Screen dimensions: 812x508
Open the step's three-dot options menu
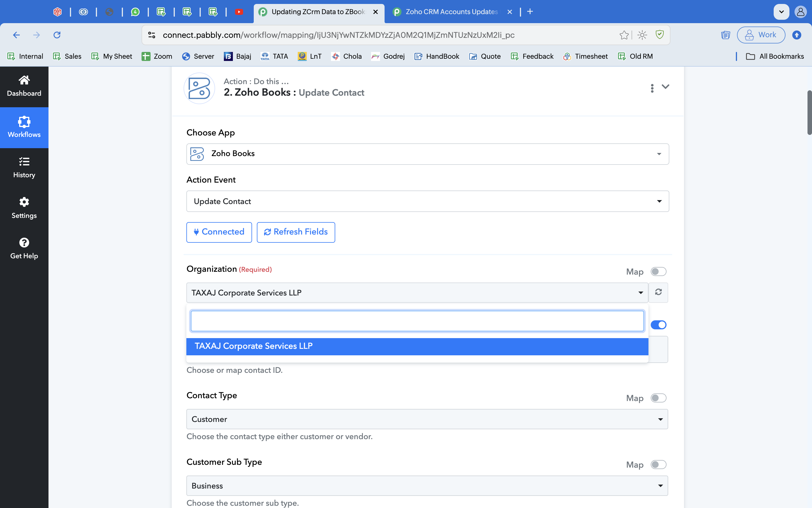(652, 88)
